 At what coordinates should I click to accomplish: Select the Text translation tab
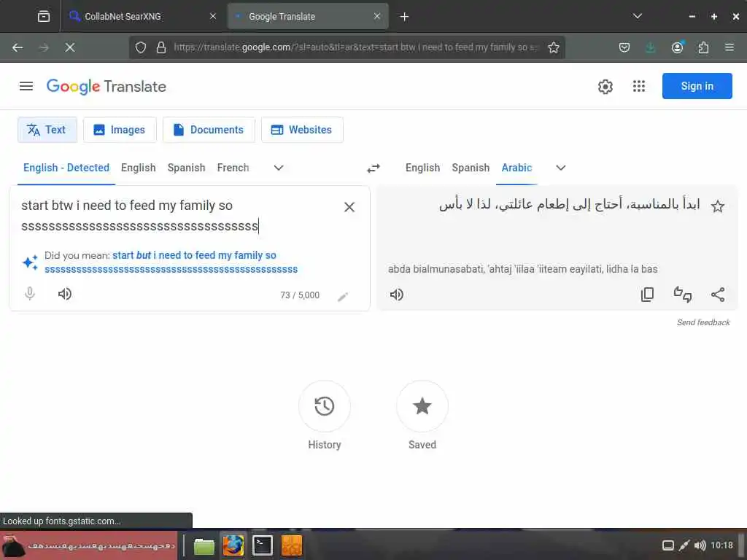pyautogui.click(x=47, y=130)
